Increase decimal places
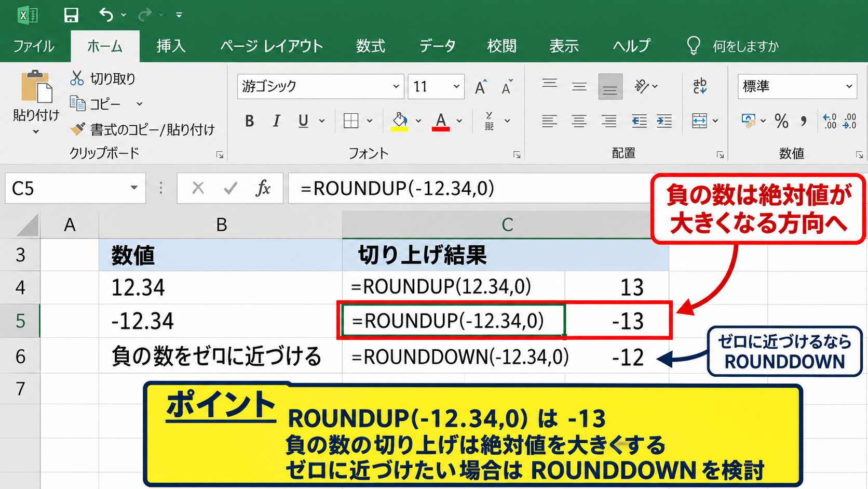The height and width of the screenshot is (489, 868). point(830,121)
